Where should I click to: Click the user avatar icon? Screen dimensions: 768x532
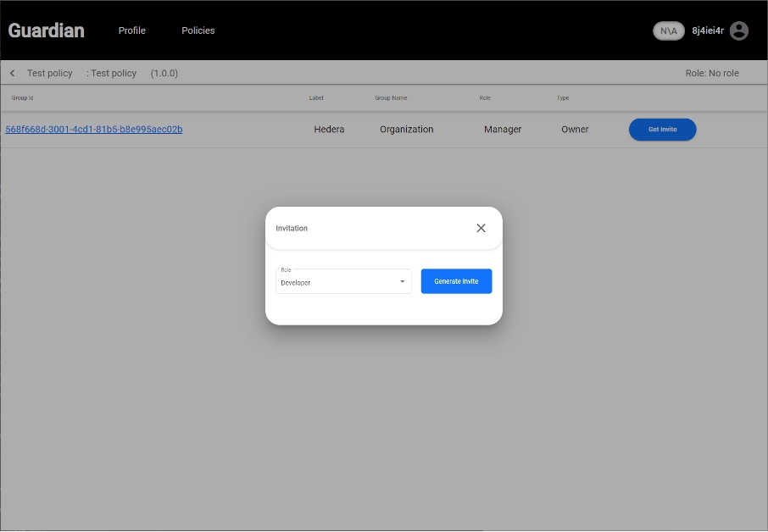[739, 30]
